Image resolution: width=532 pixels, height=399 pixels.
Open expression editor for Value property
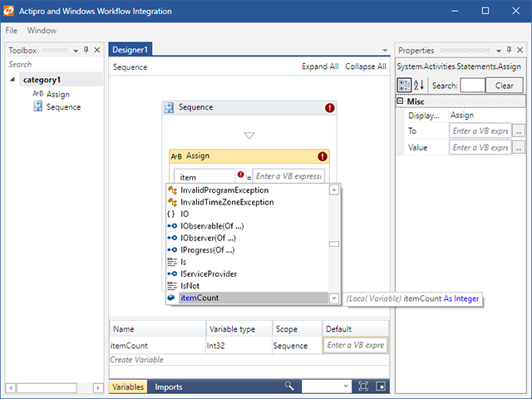pyautogui.click(x=519, y=148)
